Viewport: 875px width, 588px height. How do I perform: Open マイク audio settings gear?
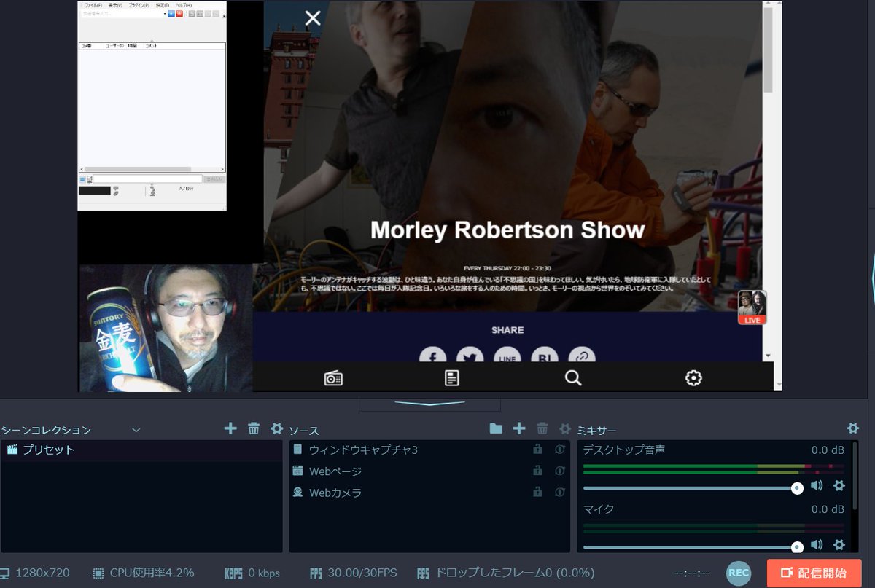[x=839, y=544]
